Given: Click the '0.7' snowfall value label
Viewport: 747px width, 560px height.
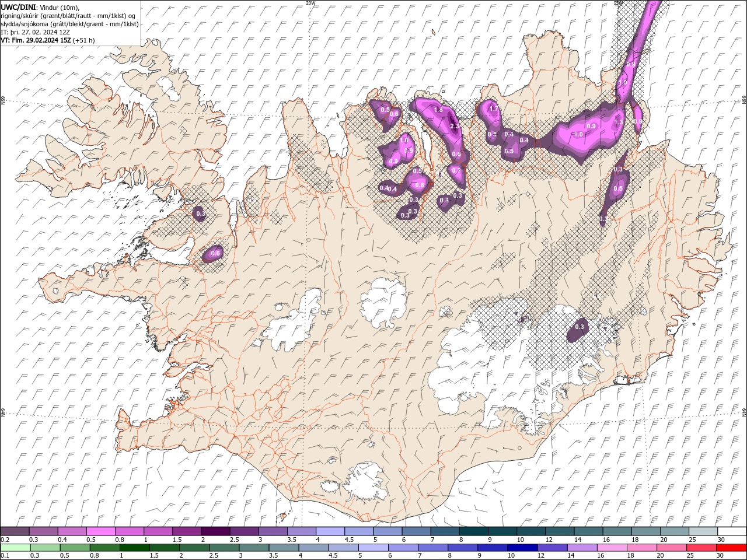Looking at the screenshot, I should pyautogui.click(x=456, y=170).
